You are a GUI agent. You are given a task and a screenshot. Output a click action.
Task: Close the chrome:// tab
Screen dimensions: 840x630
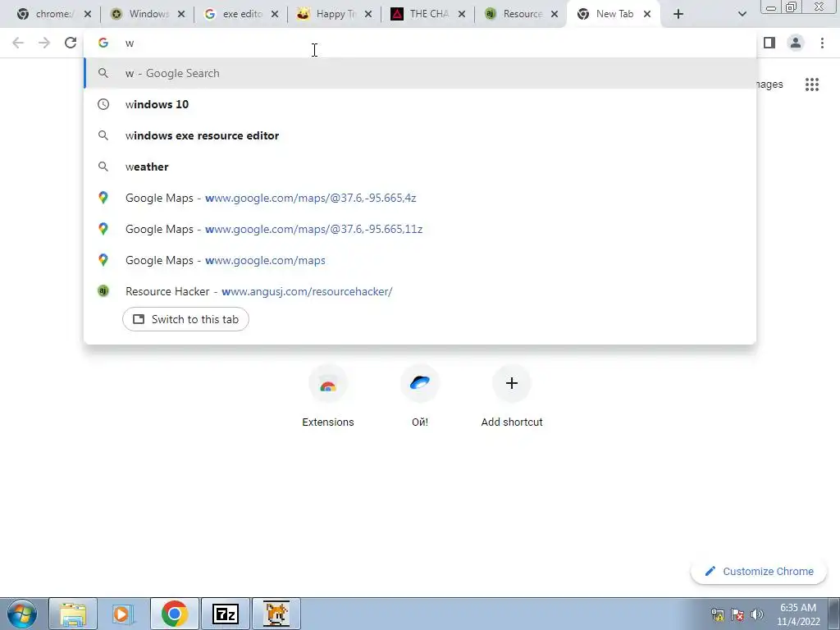pyautogui.click(x=87, y=14)
